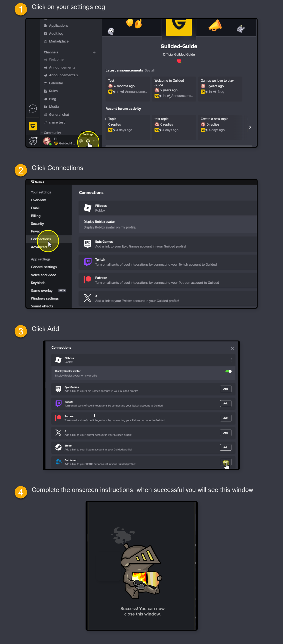Show next forum activity with right chevron
Image resolution: width=283 pixels, height=644 pixels.
pos(250,127)
